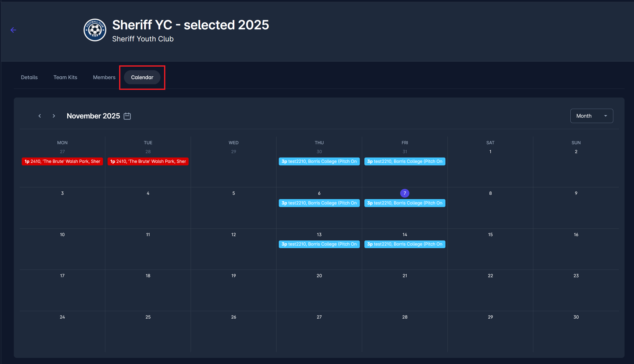Open Tuesday's 1p Walsh Park event

click(x=148, y=161)
